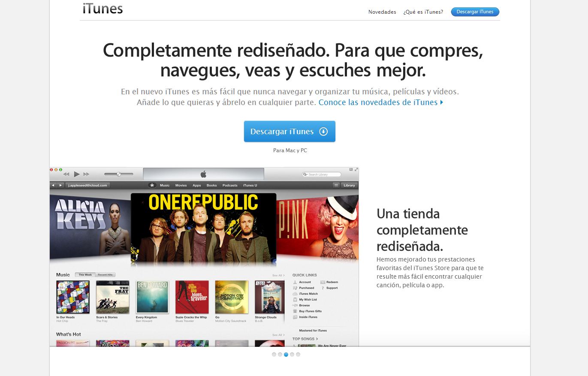Open Suzie Cracks the Whip album cover
The height and width of the screenshot is (376, 588).
(192, 297)
